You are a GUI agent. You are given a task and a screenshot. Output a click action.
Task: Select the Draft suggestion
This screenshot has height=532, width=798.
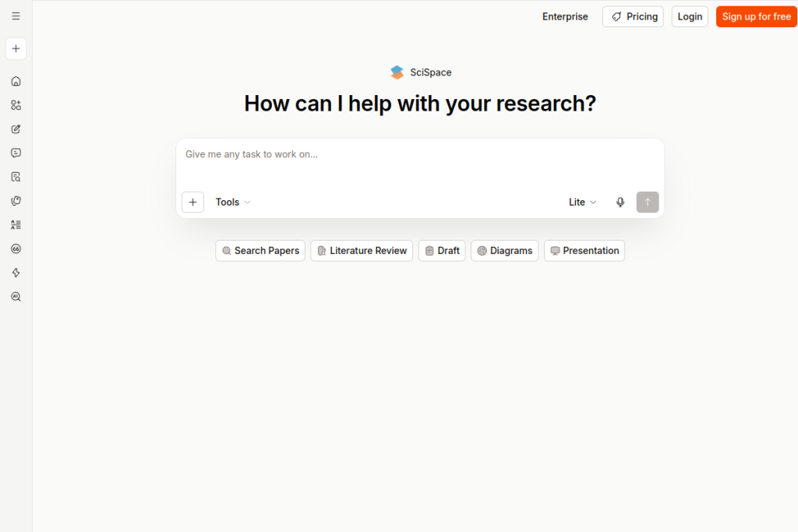tap(442, 251)
